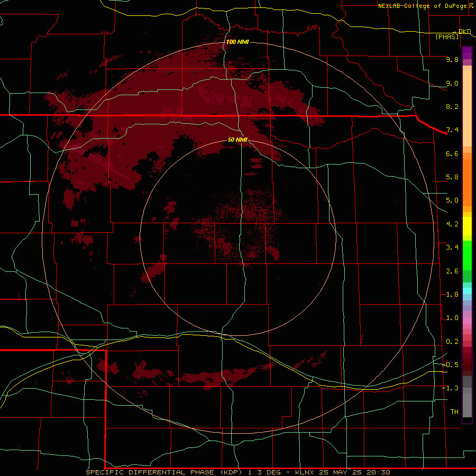Viewport: 476px width, 476px height.
Task: Click the bright green band of the color bar
Action: pos(467,255)
